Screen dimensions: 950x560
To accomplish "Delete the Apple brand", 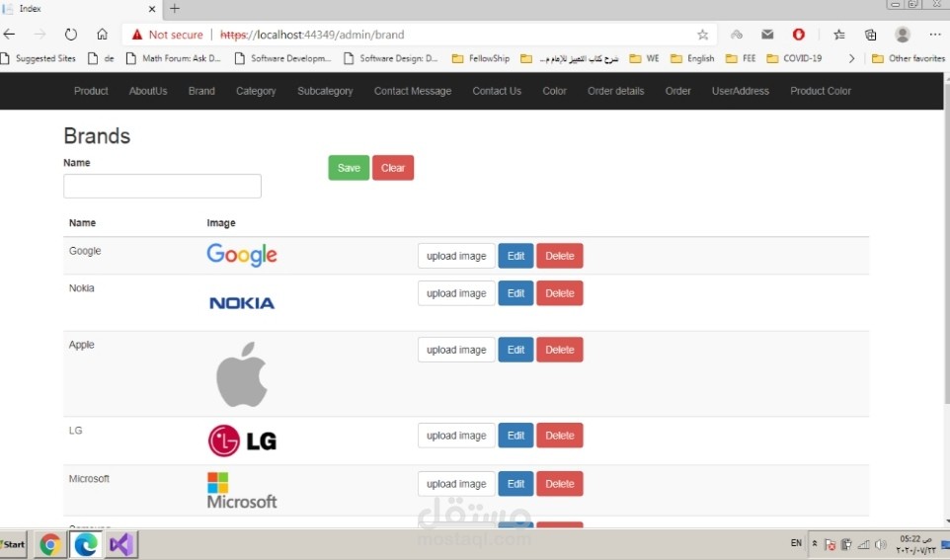I will pyautogui.click(x=559, y=350).
